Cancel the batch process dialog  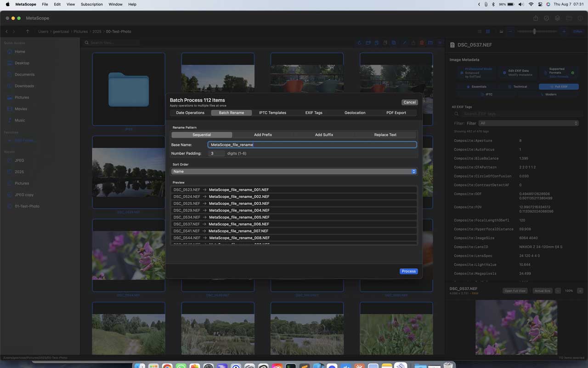click(409, 102)
